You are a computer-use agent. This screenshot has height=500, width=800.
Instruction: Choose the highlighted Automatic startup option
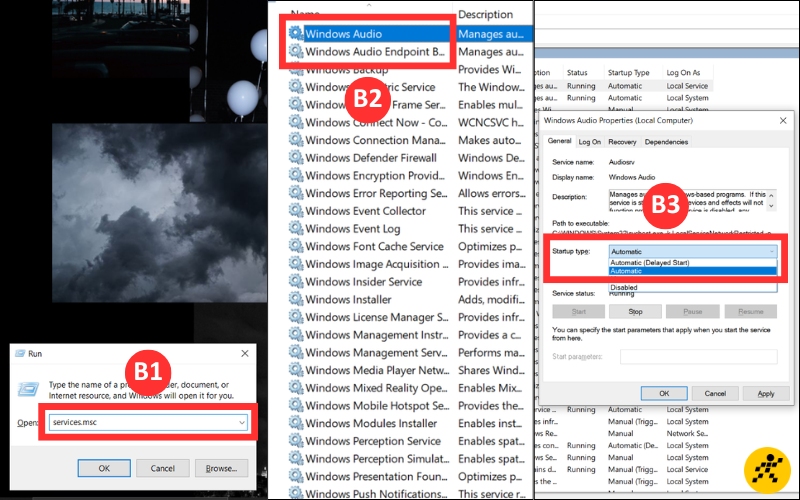[693, 271]
